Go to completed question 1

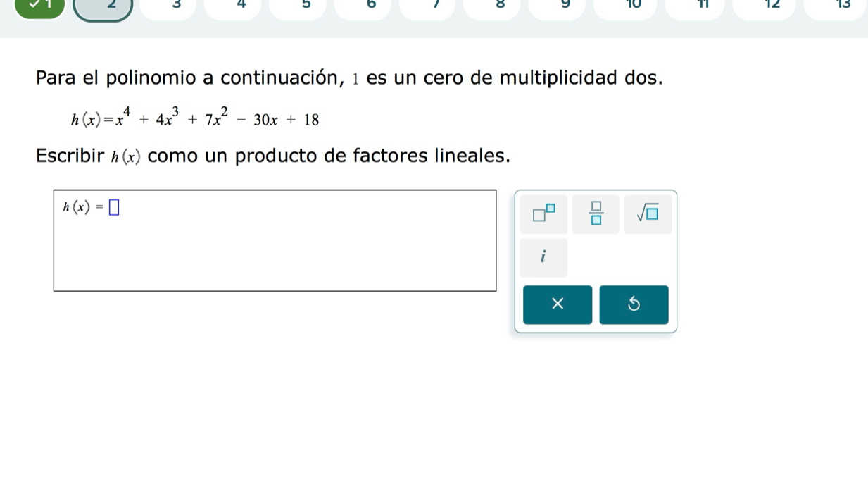click(39, 7)
